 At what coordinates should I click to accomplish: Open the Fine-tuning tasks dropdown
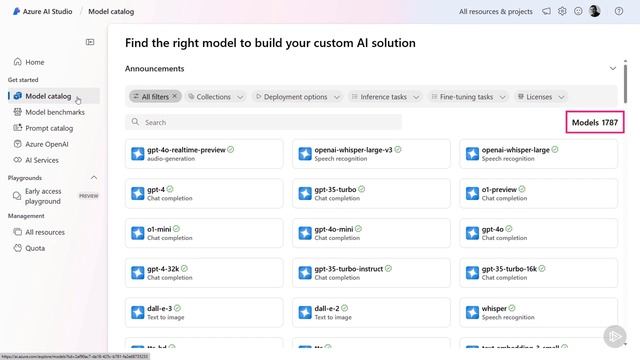click(469, 97)
